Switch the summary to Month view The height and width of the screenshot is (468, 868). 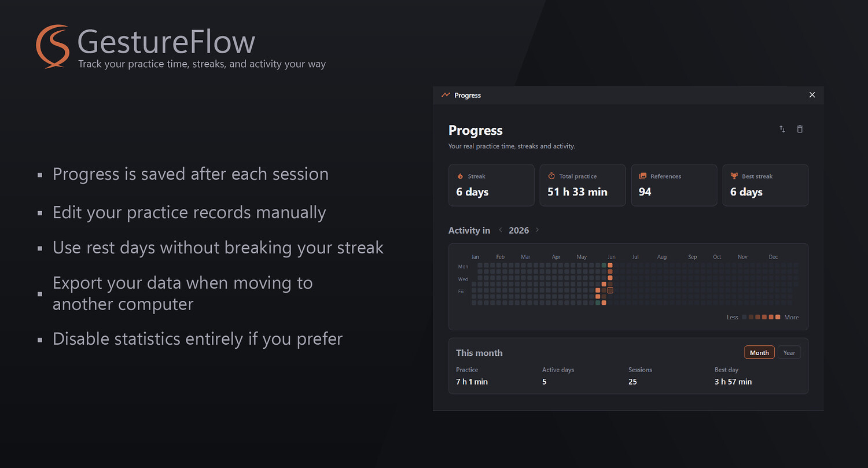(759, 352)
